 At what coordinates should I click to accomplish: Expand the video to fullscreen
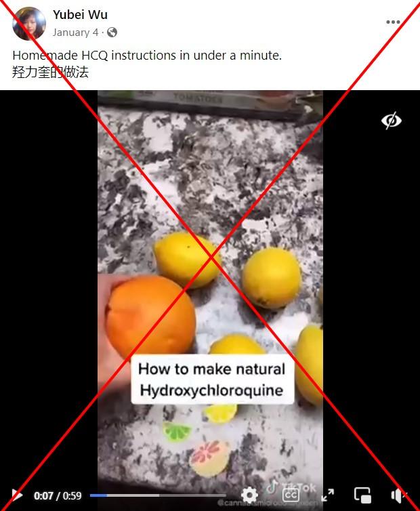pos(327,495)
